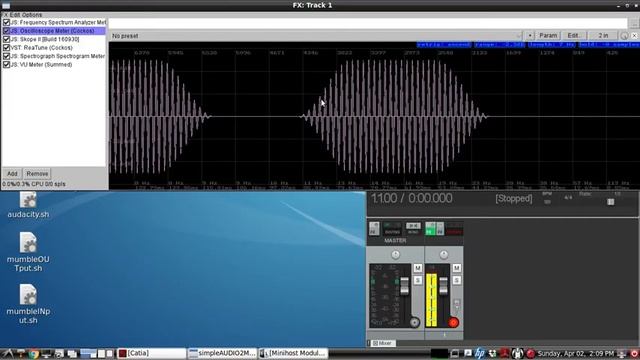Image resolution: width=640 pixels, height=360 pixels.
Task: Click the Track 1 volume fader
Action: tap(444, 286)
